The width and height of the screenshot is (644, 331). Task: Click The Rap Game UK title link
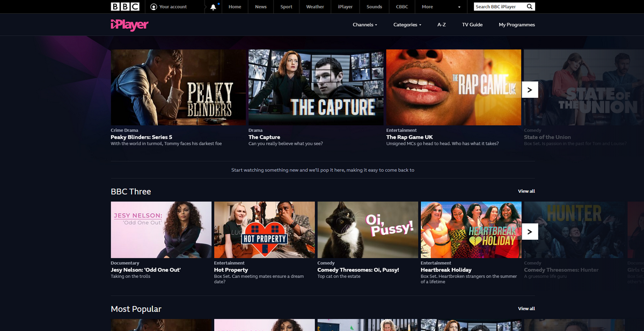[409, 137]
